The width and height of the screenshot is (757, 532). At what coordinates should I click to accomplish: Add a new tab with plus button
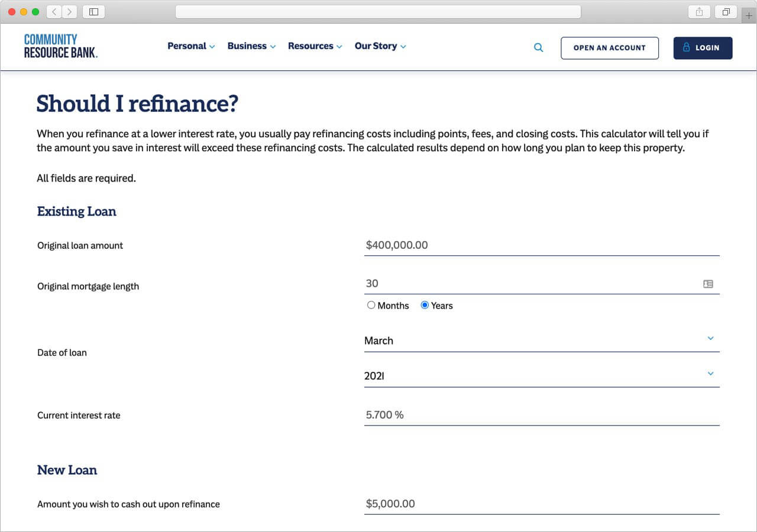click(749, 15)
